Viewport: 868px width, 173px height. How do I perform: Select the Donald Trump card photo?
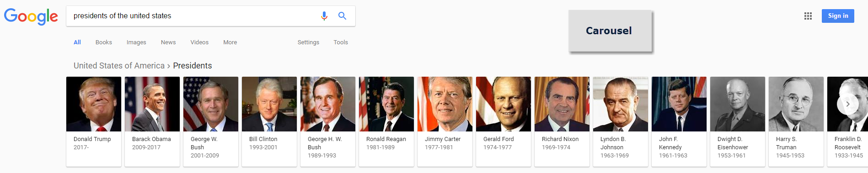pos(94,104)
